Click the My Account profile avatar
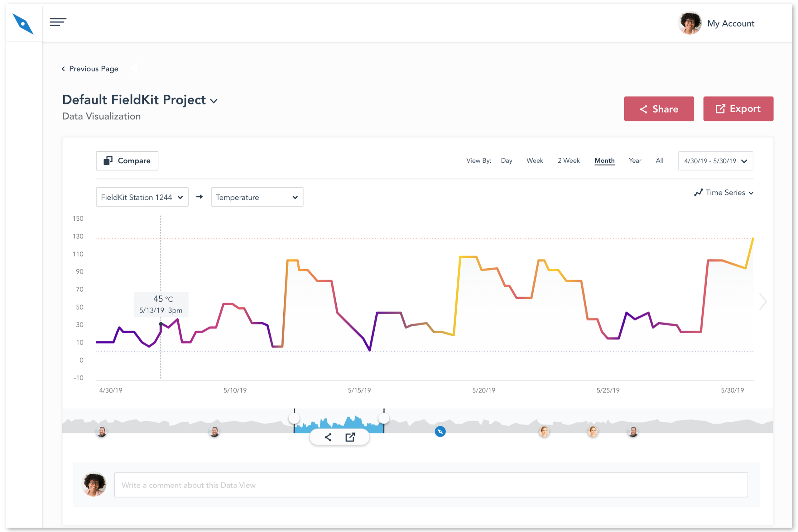 coord(690,23)
